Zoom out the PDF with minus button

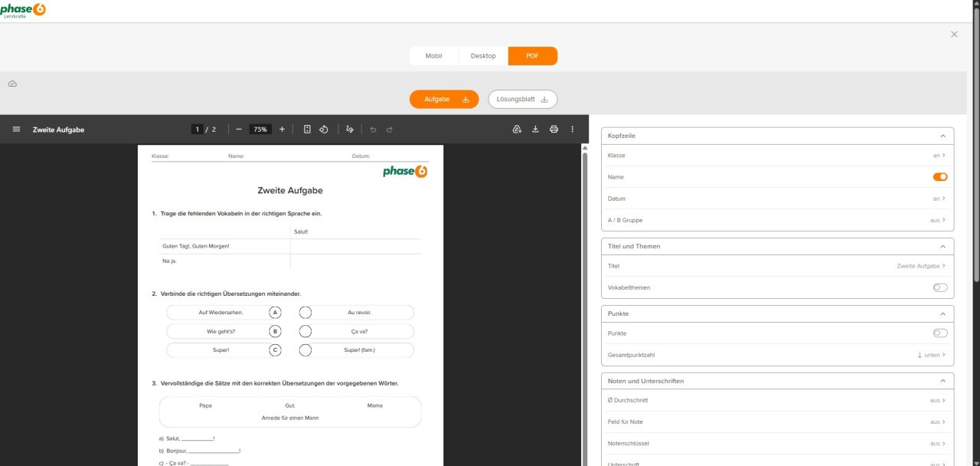[239, 130]
